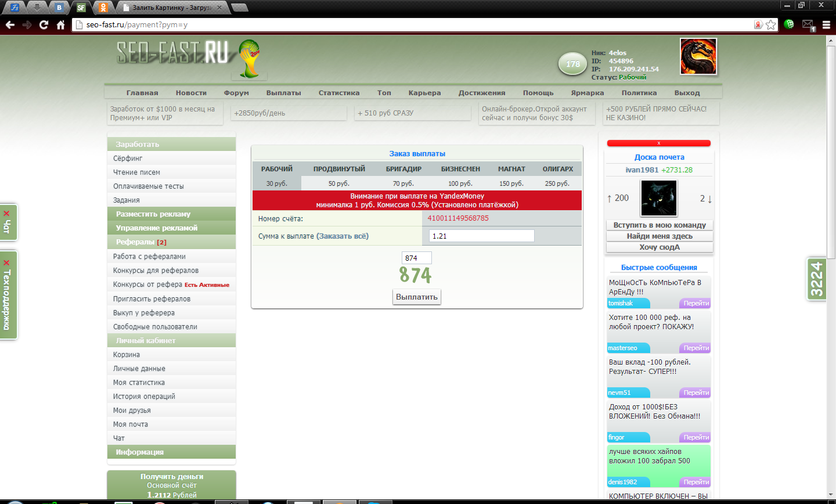The width and height of the screenshot is (836, 504).
Task: Switch to the download arrow pinned tab
Action: (37, 8)
